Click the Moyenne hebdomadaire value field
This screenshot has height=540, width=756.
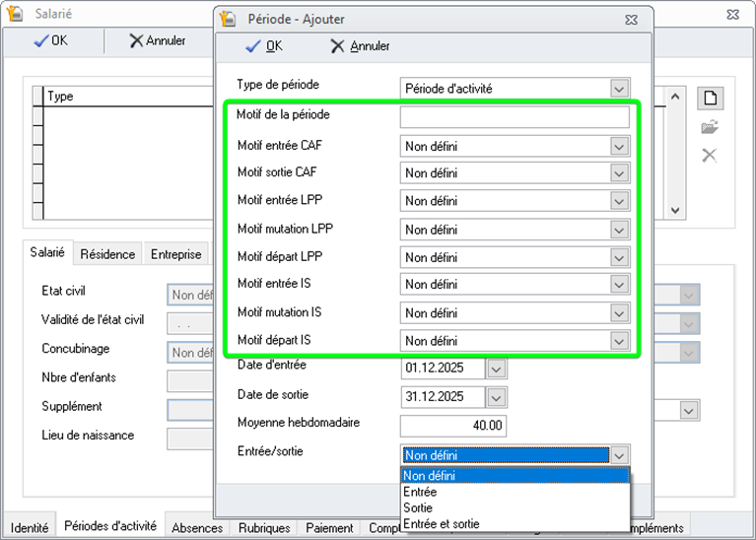(x=454, y=426)
